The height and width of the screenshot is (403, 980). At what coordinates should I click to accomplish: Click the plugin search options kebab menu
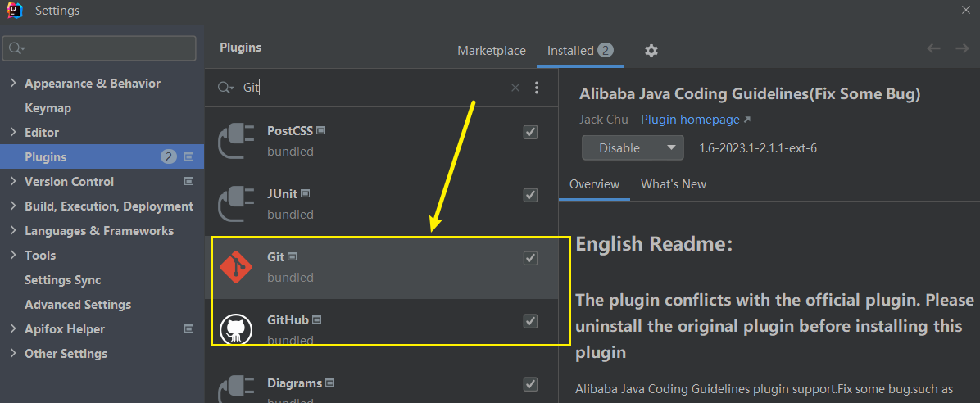pos(536,88)
